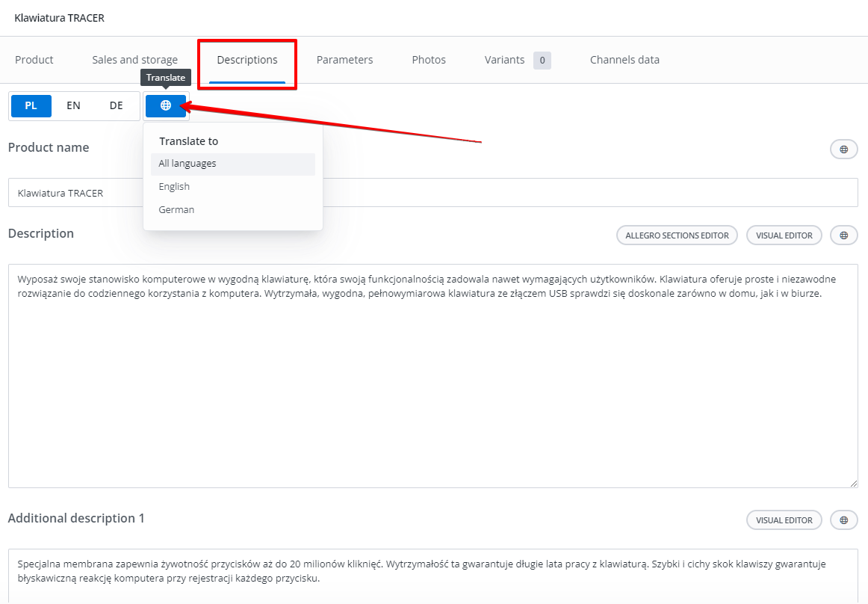Open the Sales and storage tab

[135, 60]
